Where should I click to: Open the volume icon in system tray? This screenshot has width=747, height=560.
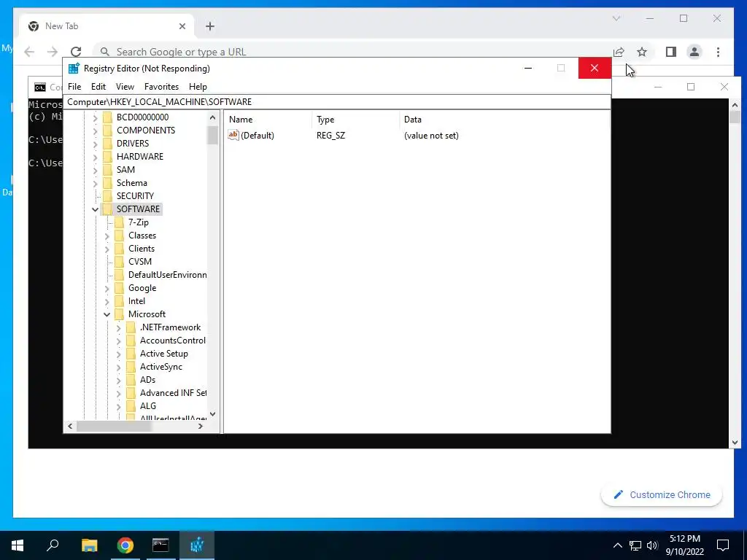point(653,545)
